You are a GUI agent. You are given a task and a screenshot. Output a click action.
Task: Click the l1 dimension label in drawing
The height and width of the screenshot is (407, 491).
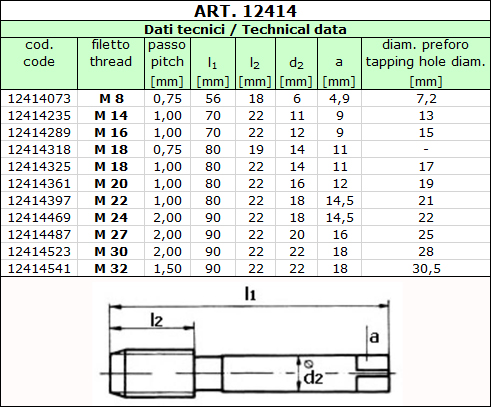250,294
